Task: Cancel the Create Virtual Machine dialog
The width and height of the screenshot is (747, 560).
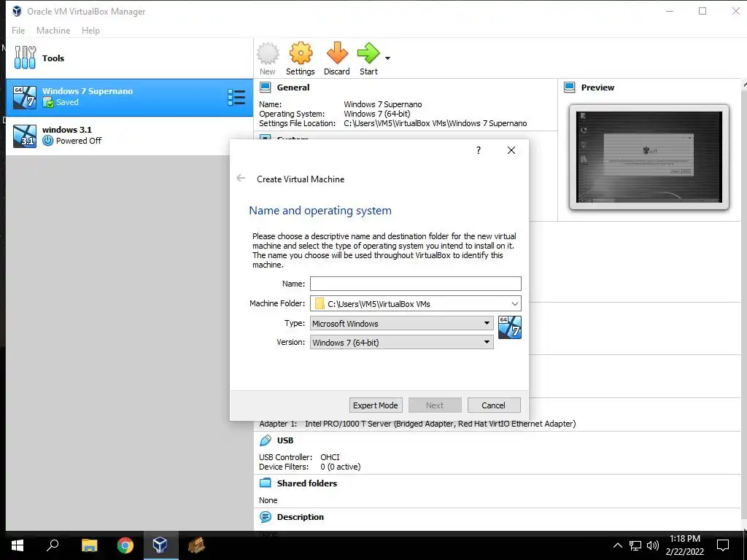Action: pos(494,405)
